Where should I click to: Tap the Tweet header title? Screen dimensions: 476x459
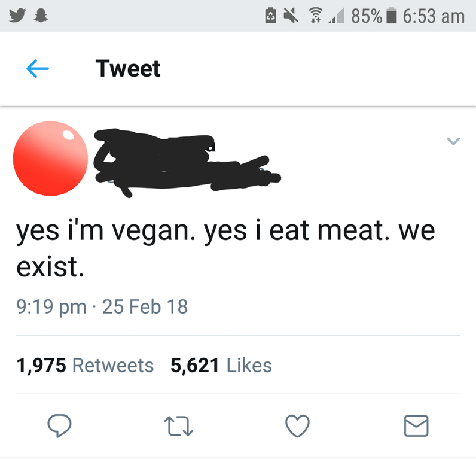click(128, 69)
